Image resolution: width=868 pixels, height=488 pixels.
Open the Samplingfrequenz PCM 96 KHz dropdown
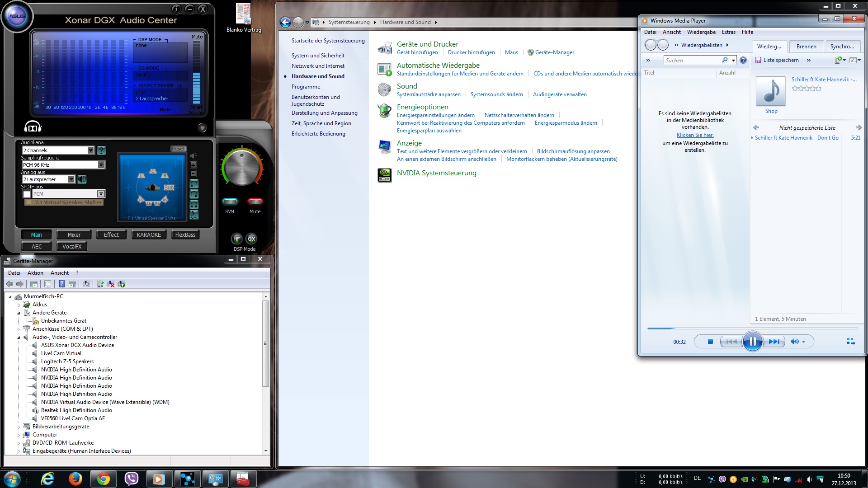coord(101,165)
